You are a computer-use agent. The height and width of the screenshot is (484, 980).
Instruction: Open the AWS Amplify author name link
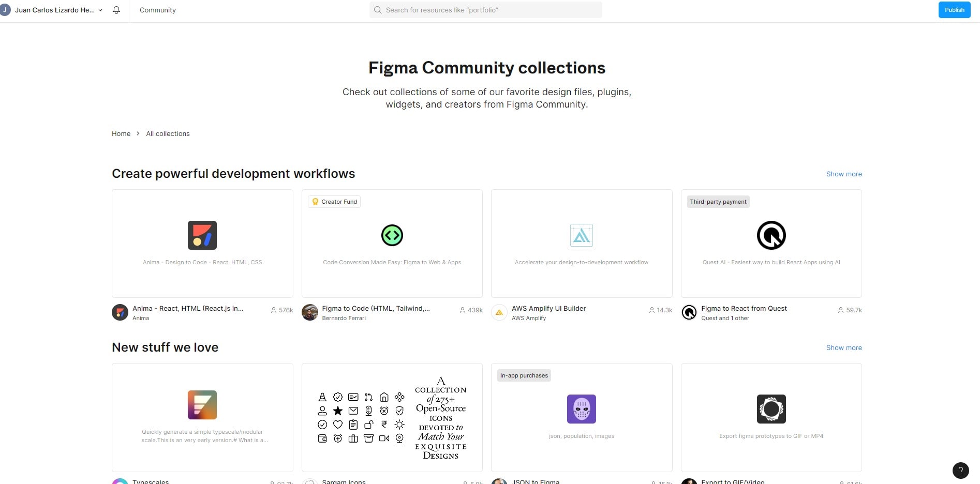tap(529, 318)
